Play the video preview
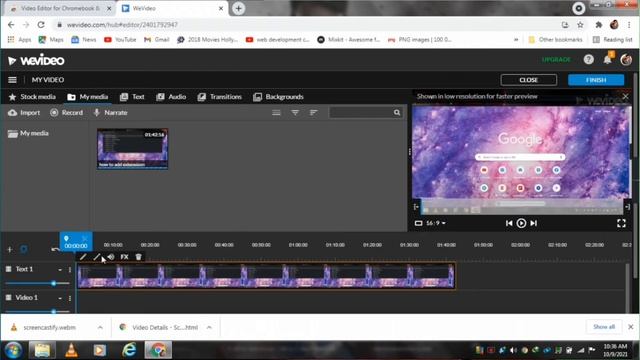Screen dimensions: 640x360 coord(521,223)
